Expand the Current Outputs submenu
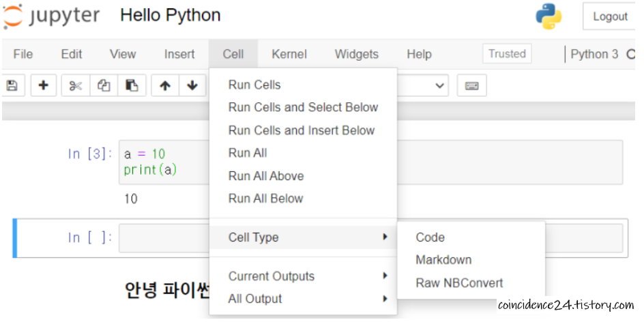The width and height of the screenshot is (644, 322). pos(303,276)
